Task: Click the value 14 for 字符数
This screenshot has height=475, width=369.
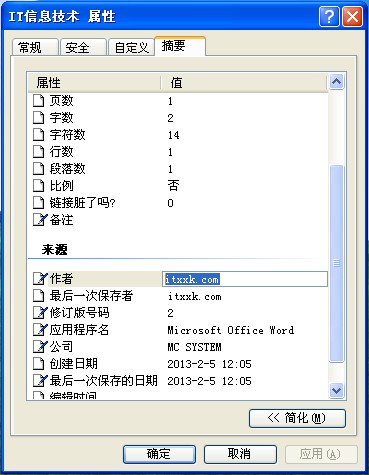Action: pyautogui.click(x=174, y=135)
